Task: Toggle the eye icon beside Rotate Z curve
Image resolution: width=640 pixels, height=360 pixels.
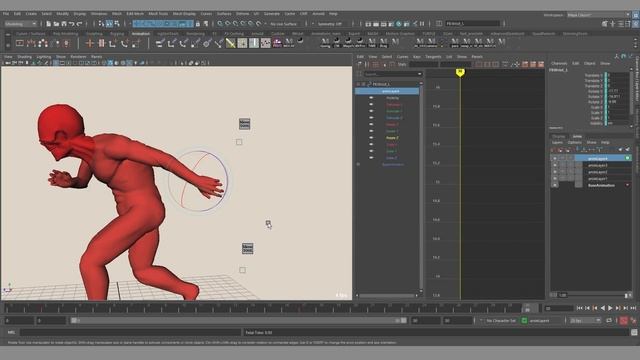Action: pyautogui.click(x=371, y=138)
